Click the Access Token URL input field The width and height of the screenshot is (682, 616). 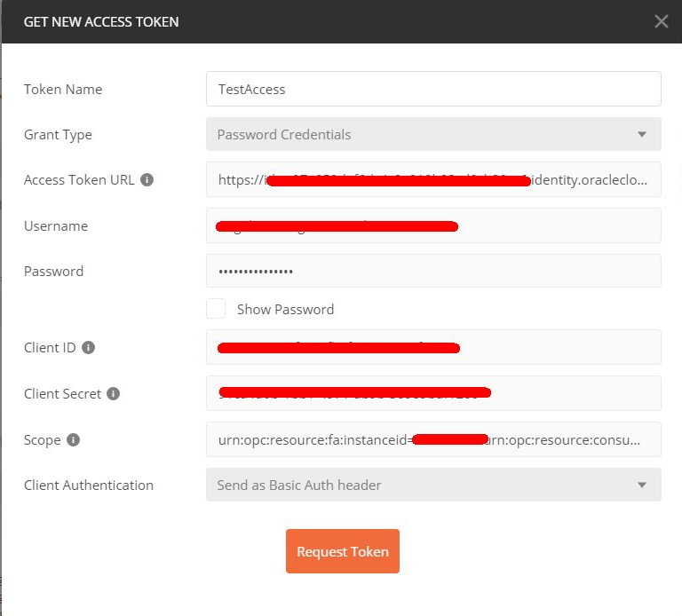tap(433, 179)
